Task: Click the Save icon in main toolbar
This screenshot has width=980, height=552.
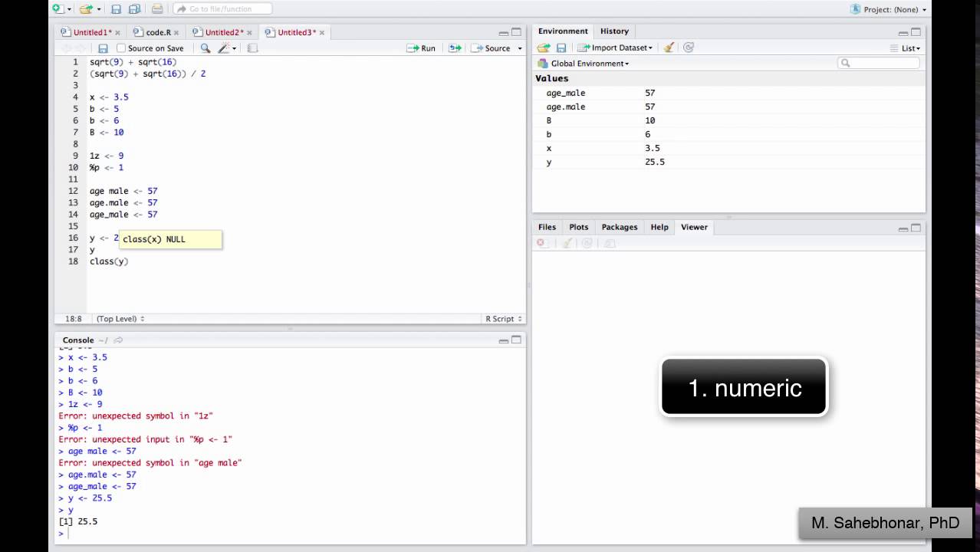Action: 117,9
